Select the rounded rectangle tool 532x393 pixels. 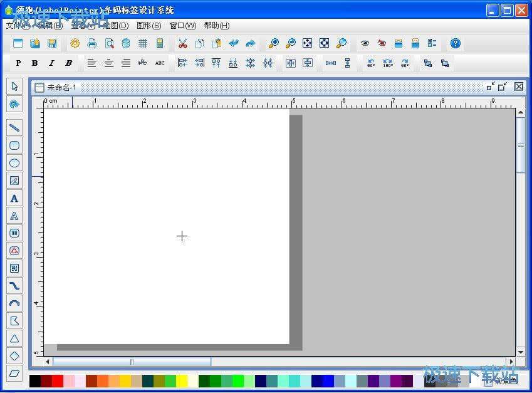click(14, 145)
